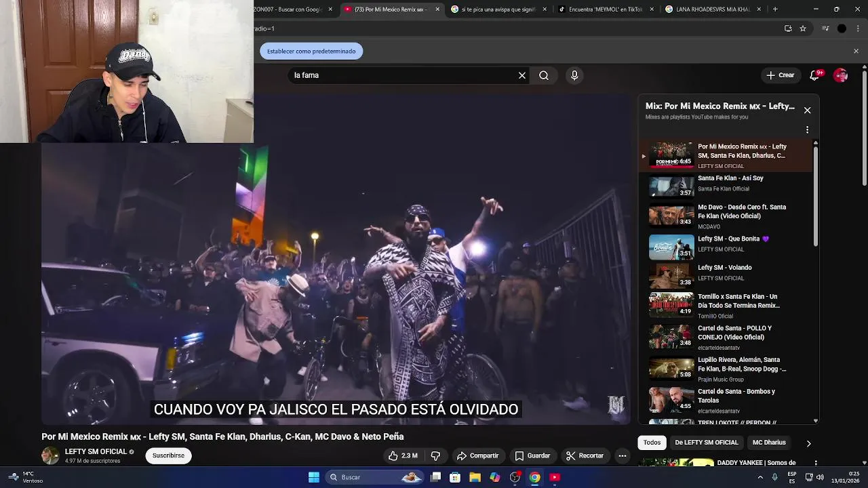This screenshot has height=488, width=868.
Task: Open ESP language selector in tray
Action: pos(791,477)
